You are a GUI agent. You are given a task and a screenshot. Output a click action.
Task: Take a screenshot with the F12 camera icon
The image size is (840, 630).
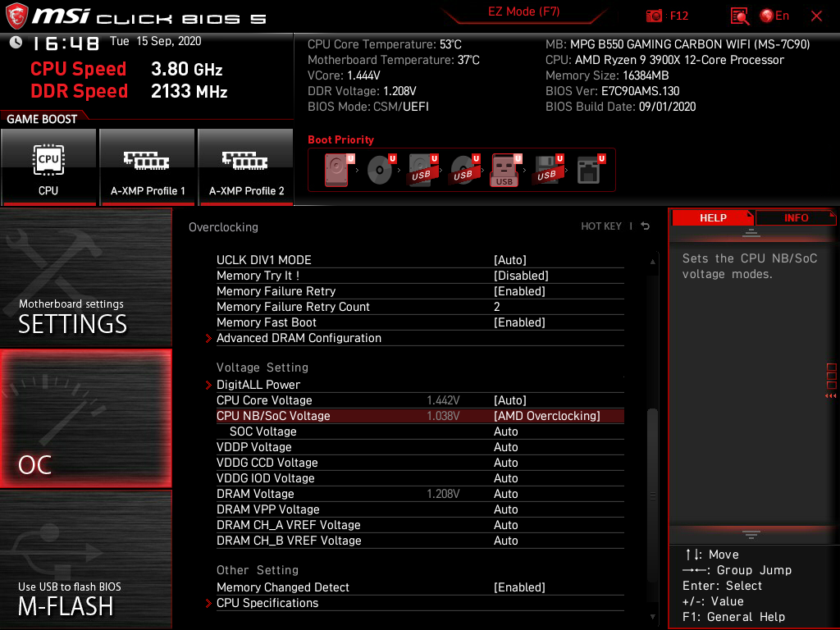point(654,16)
